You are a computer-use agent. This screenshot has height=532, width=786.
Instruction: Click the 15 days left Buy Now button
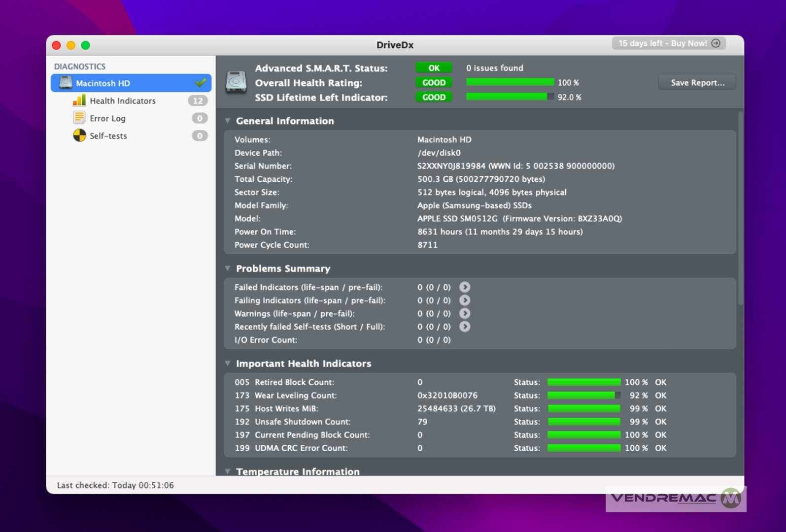668,43
